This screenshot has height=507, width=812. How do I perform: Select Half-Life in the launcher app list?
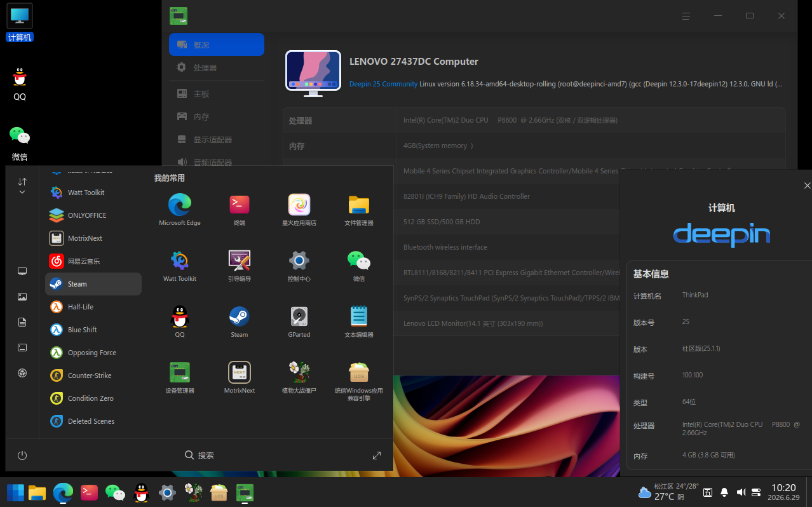93,307
